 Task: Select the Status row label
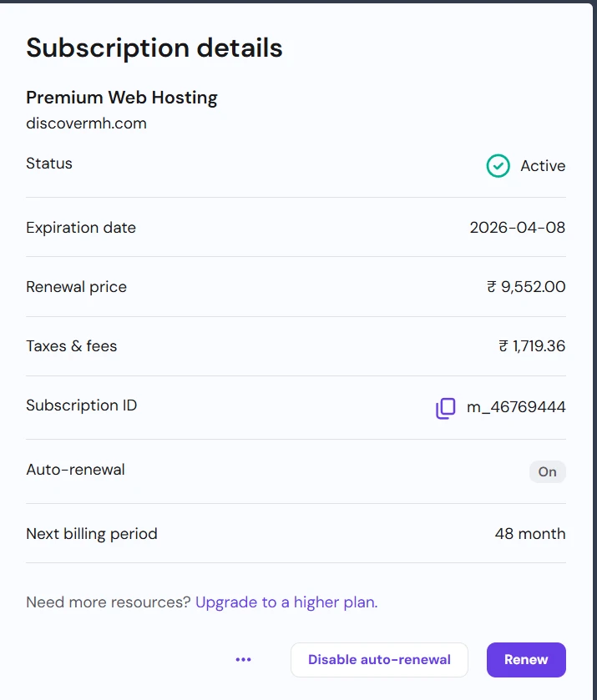tap(48, 164)
